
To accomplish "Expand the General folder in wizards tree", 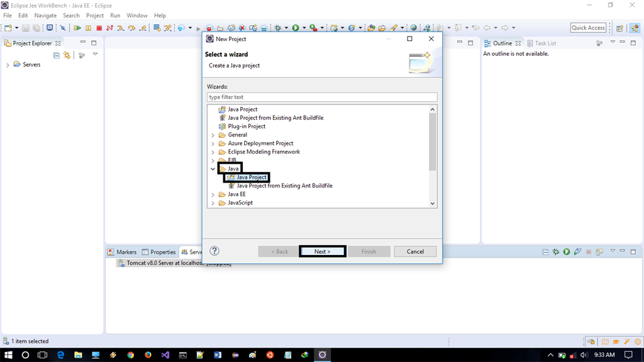I will coord(213,135).
